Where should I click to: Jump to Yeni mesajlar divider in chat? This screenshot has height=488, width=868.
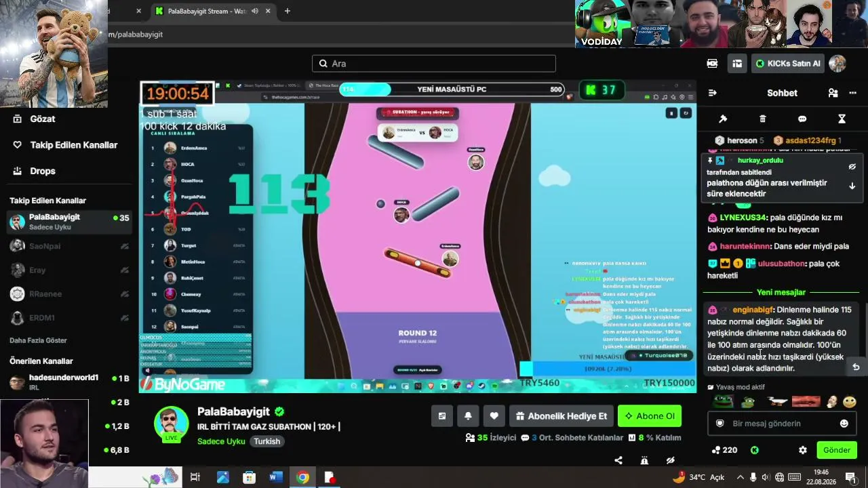pos(781,292)
